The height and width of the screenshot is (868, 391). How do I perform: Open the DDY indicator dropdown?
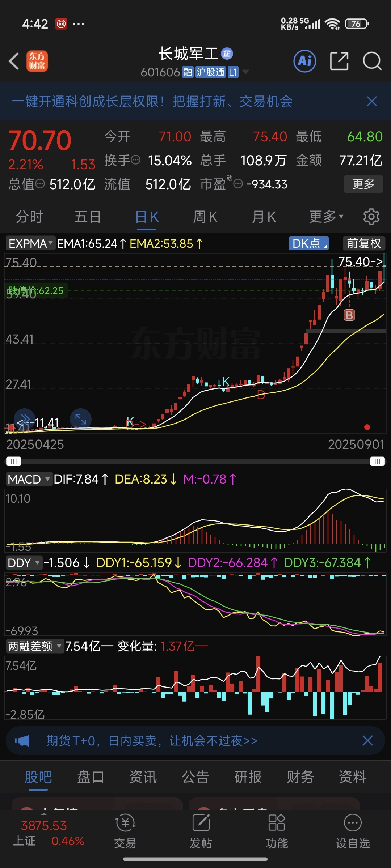tap(24, 563)
